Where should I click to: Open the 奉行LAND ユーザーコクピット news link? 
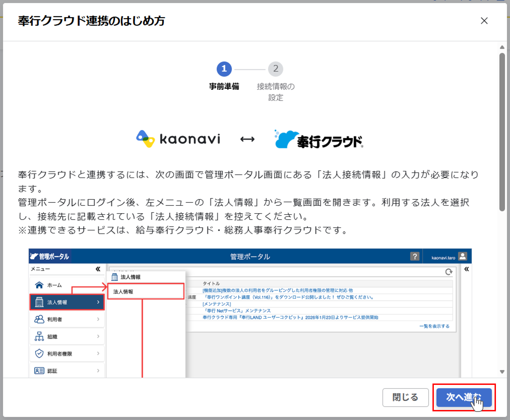click(290, 318)
